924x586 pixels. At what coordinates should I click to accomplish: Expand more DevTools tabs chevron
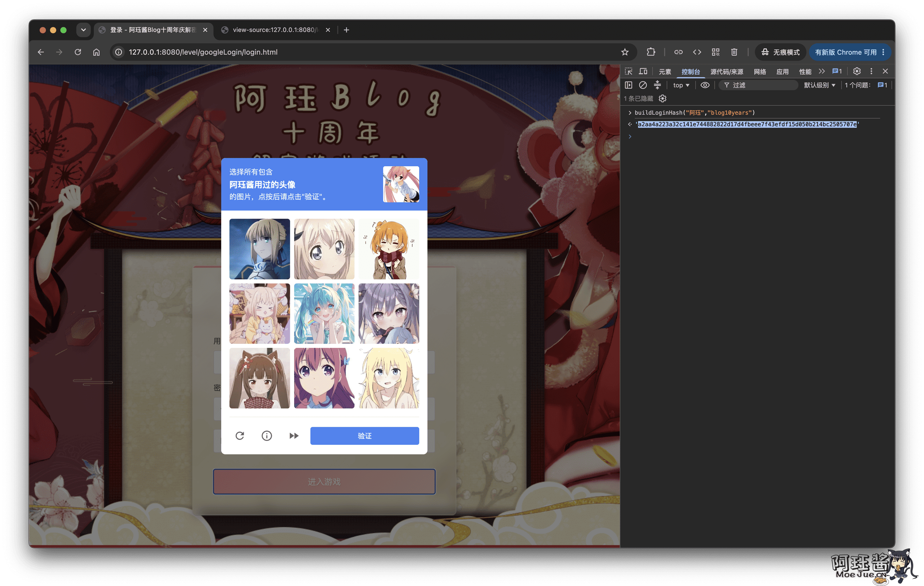pyautogui.click(x=821, y=71)
